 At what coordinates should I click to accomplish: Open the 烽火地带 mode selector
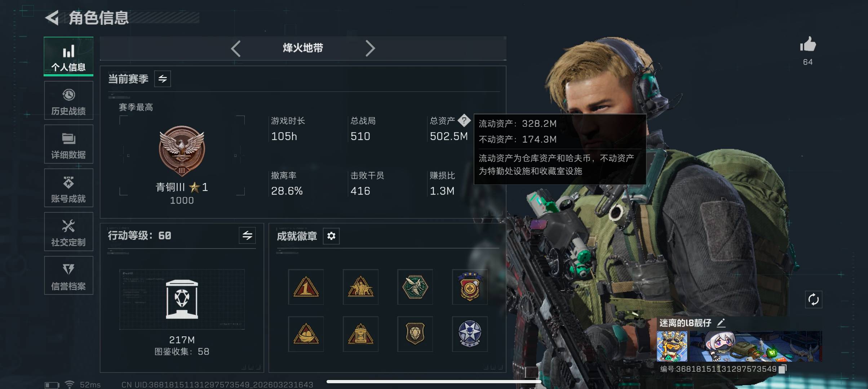coord(303,48)
